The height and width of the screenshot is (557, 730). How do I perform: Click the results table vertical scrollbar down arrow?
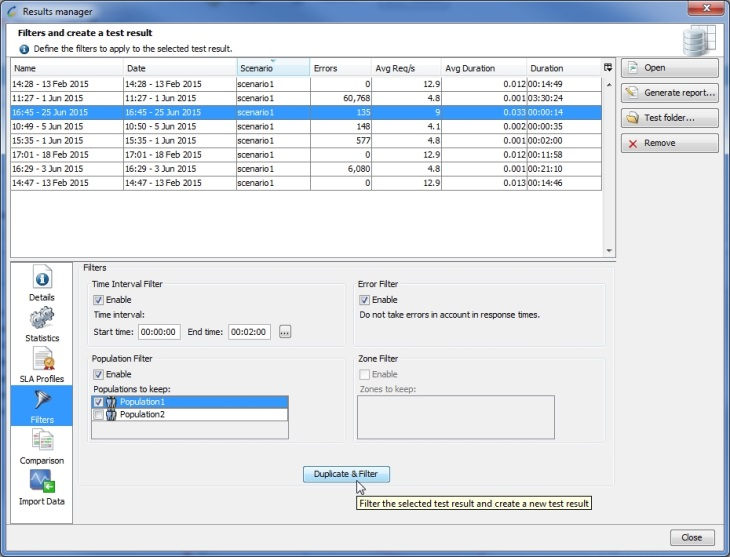pos(608,250)
